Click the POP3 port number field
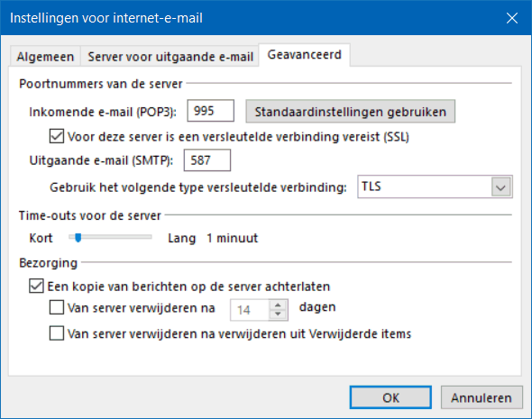This screenshot has height=419, width=532. (210, 111)
